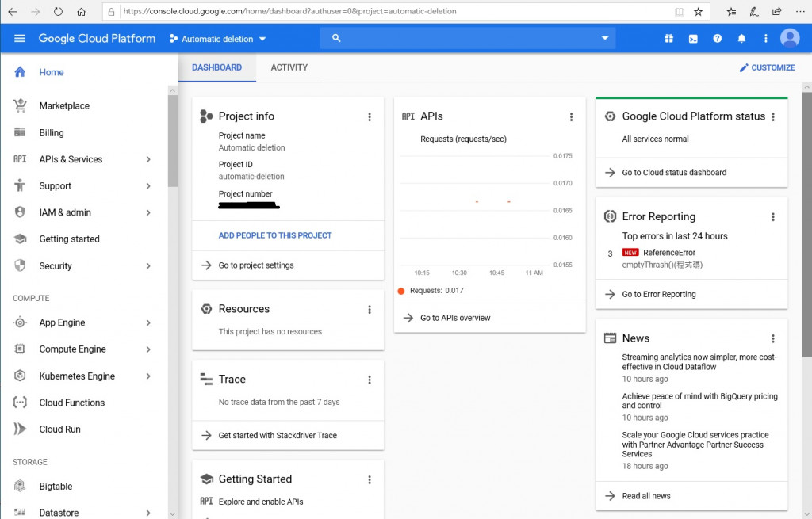Select Cloud Functions in sidebar
812x519 pixels.
(72, 403)
